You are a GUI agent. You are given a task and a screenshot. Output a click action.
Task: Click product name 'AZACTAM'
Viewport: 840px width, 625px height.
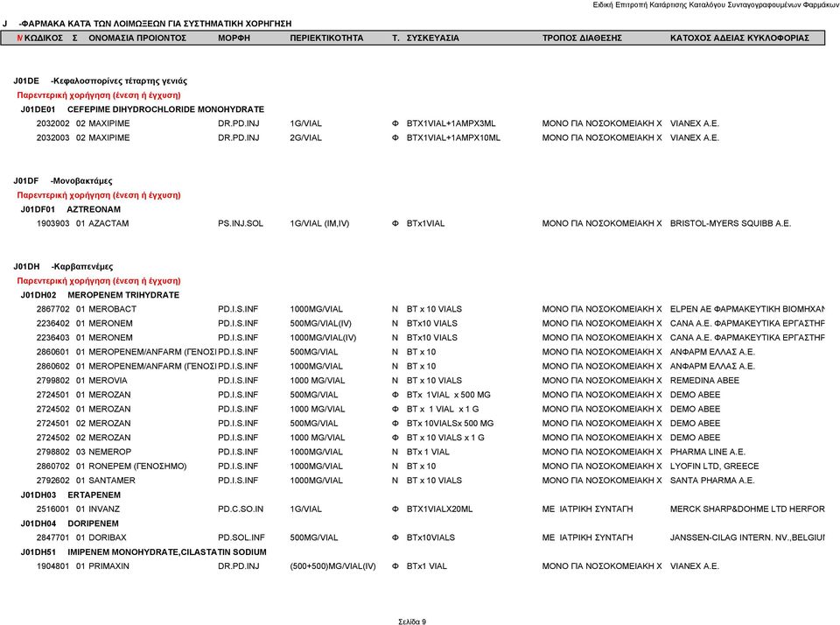click(108, 223)
